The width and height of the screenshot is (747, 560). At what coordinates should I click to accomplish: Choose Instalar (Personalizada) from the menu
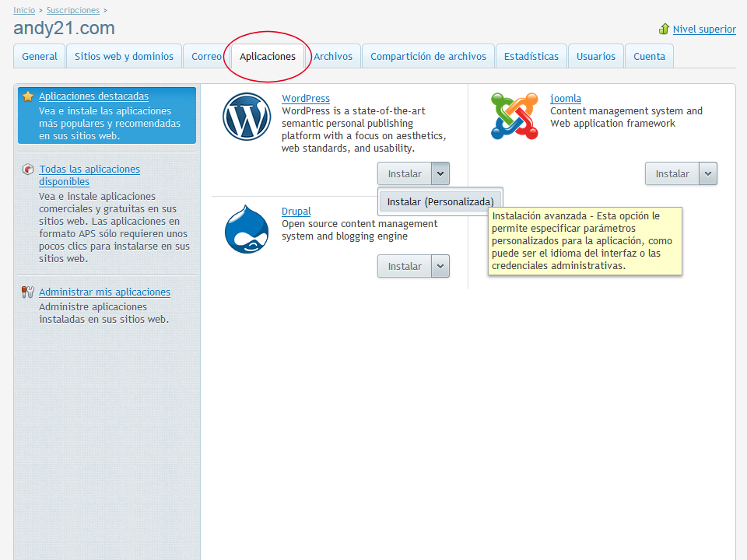[x=440, y=202]
